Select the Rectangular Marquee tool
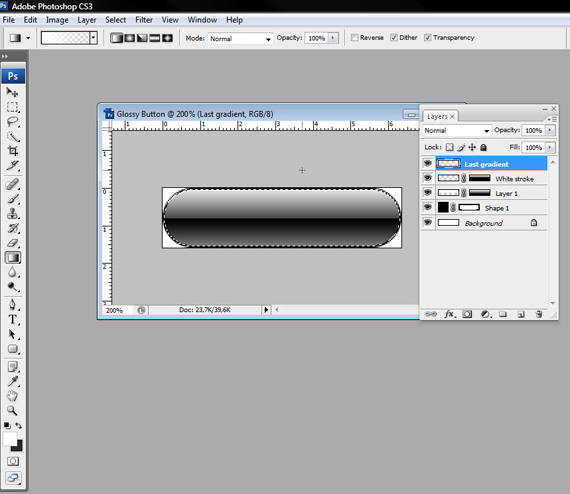 coord(12,107)
